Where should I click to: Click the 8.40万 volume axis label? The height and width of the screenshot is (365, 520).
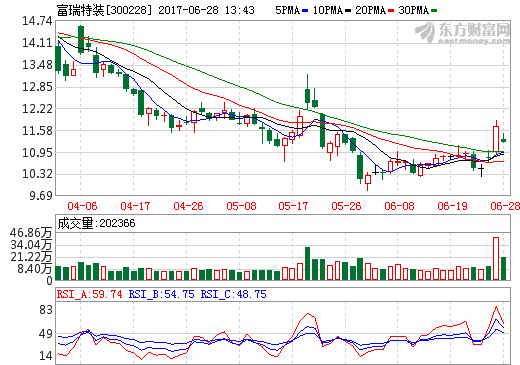click(35, 269)
